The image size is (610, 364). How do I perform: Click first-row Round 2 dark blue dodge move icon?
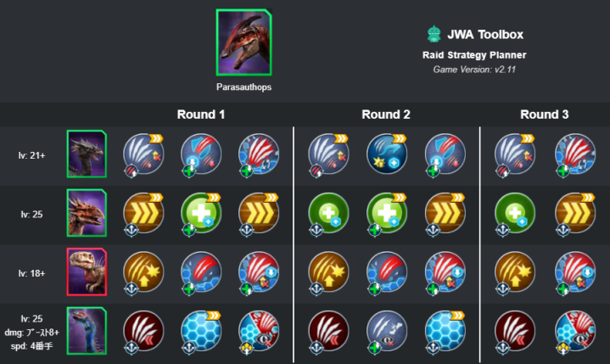tap(387, 154)
